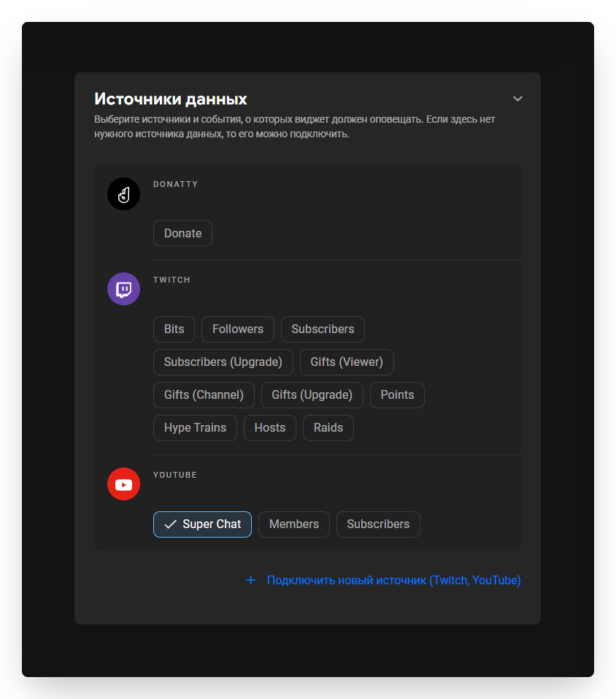Enable YouTube Members notifications
Viewport: 616px width, 699px height.
(293, 524)
